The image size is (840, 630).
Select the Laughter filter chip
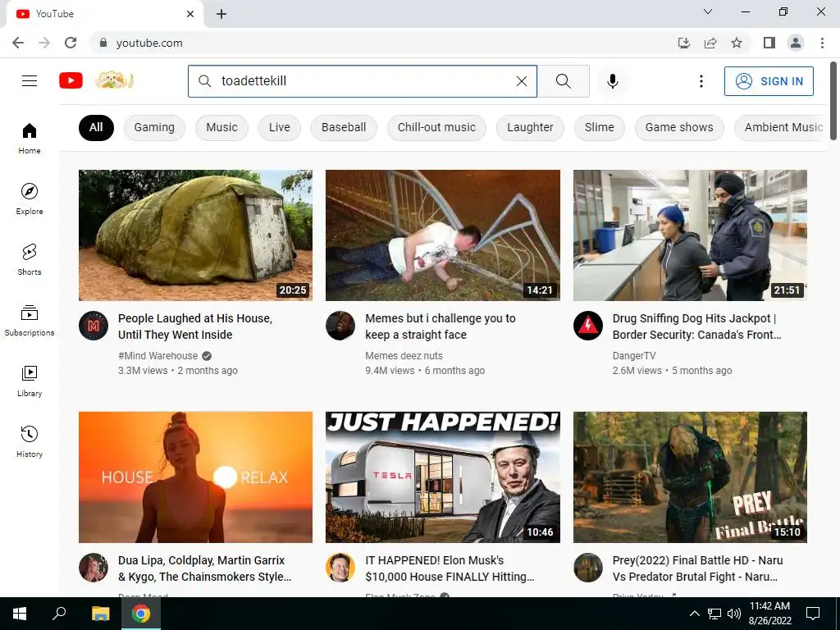point(530,127)
